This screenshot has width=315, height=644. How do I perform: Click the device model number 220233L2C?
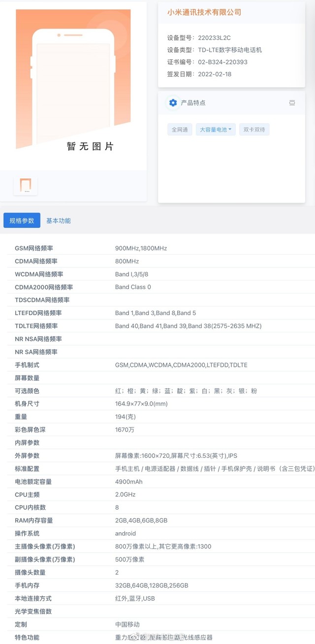215,37
